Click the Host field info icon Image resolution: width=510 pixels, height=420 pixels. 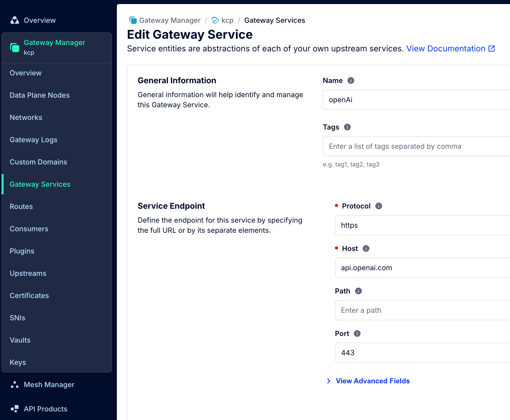tap(366, 248)
